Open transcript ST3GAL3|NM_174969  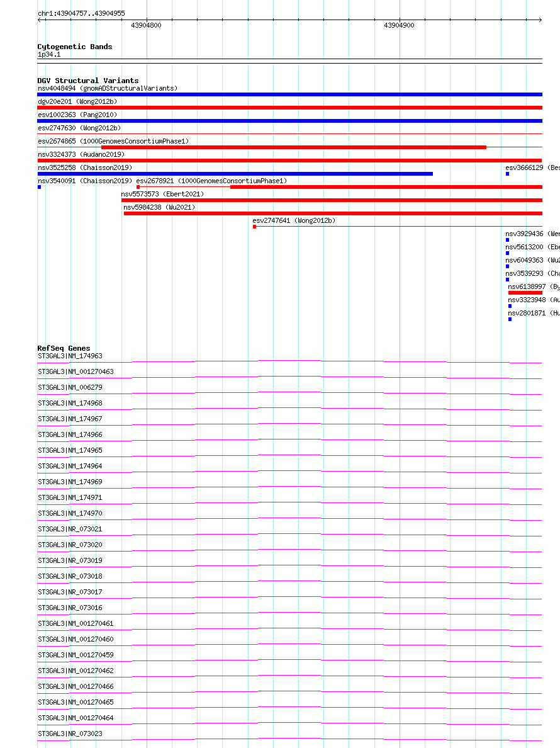(70, 482)
